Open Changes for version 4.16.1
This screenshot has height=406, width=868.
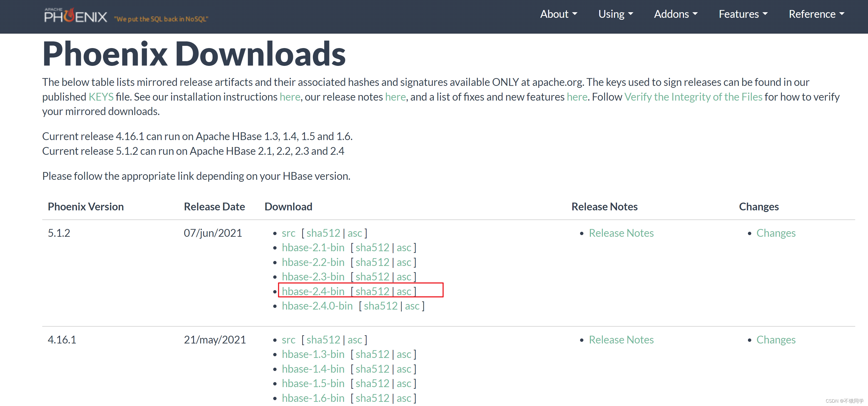click(776, 340)
